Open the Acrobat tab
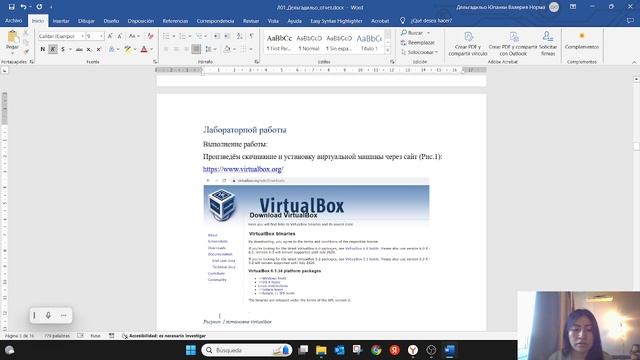This screenshot has height=360, width=640. coord(380,21)
